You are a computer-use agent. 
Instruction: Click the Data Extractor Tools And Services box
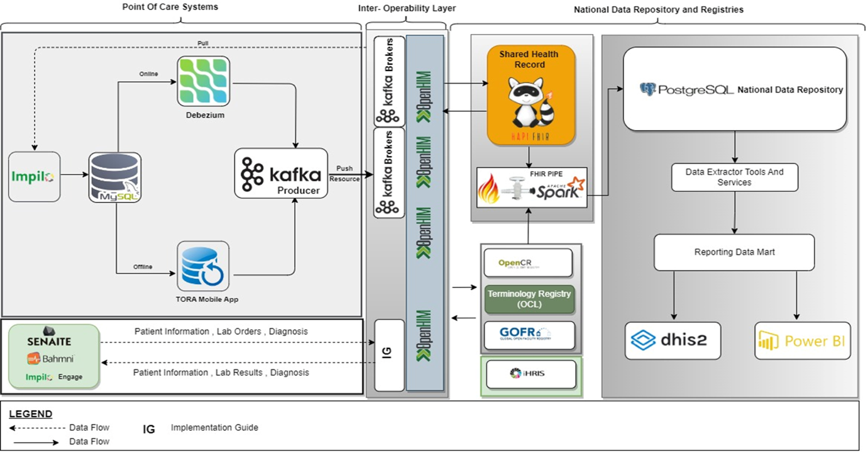pos(734,177)
